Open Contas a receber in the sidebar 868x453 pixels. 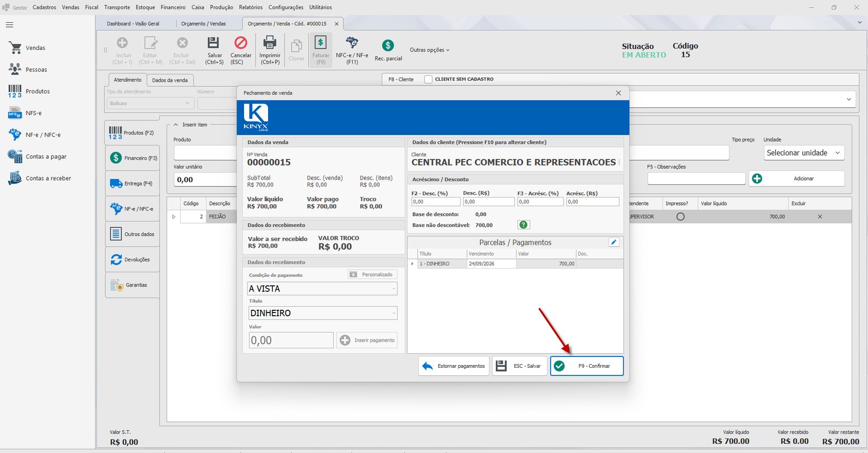(40, 178)
